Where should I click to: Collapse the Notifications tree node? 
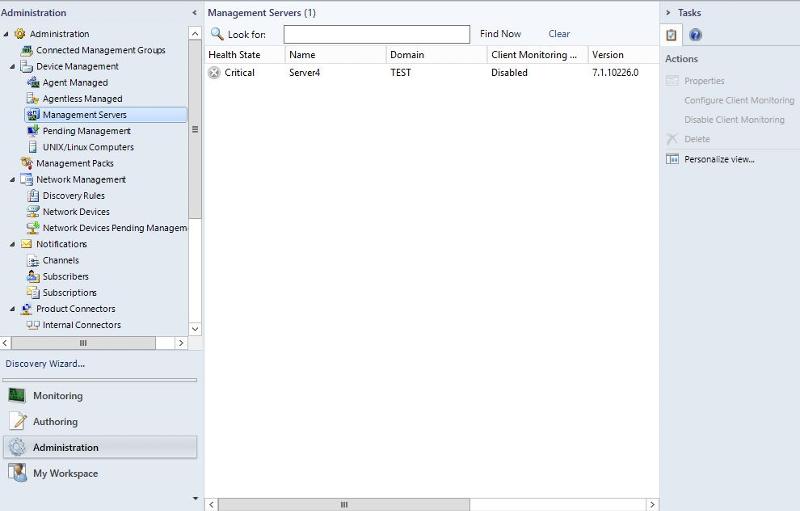[x=12, y=244]
